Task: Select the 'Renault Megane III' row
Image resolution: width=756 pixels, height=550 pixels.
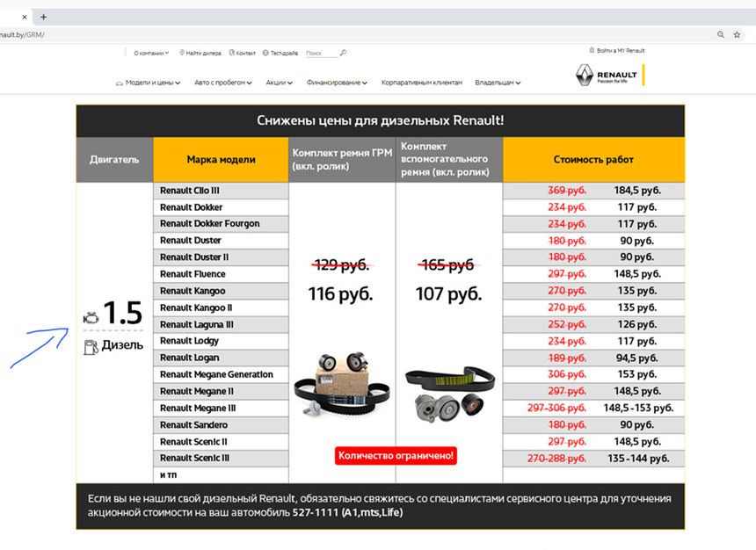Action: pyautogui.click(x=221, y=409)
